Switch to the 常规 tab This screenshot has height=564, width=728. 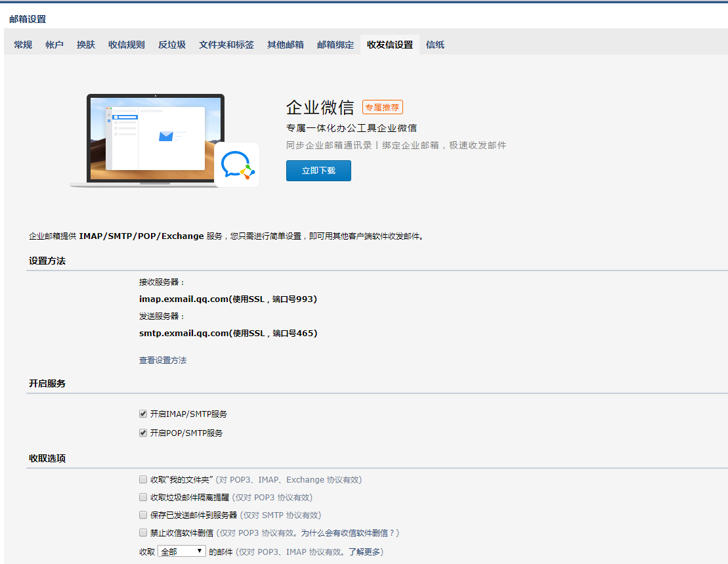(x=22, y=44)
